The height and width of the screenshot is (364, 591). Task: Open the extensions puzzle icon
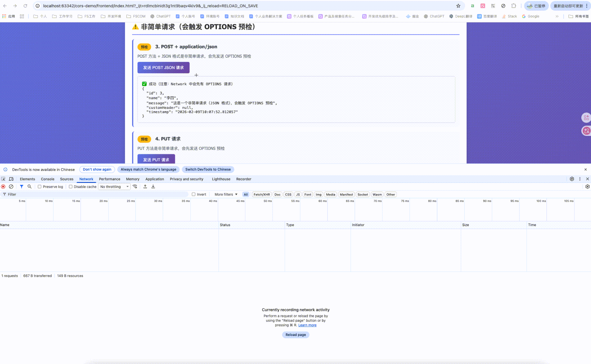[514, 6]
